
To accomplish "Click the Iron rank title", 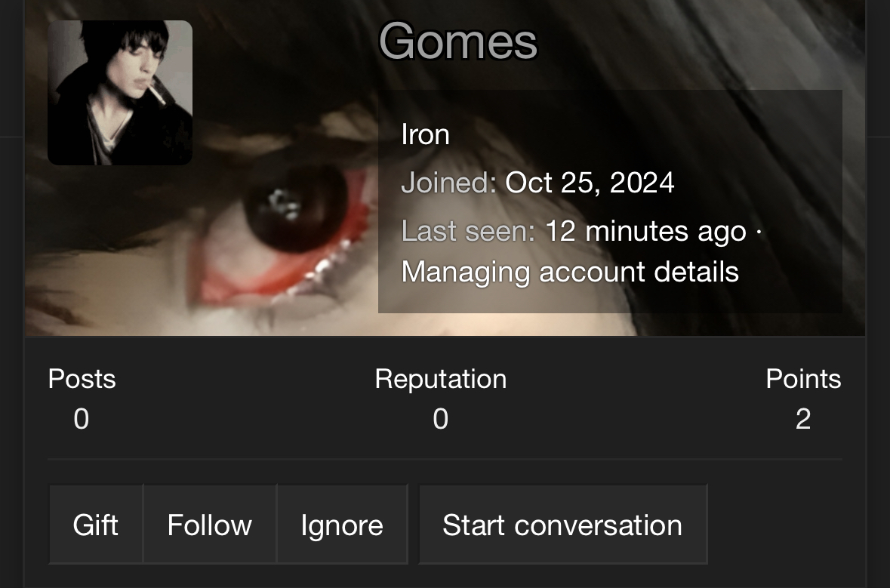I will (x=425, y=134).
